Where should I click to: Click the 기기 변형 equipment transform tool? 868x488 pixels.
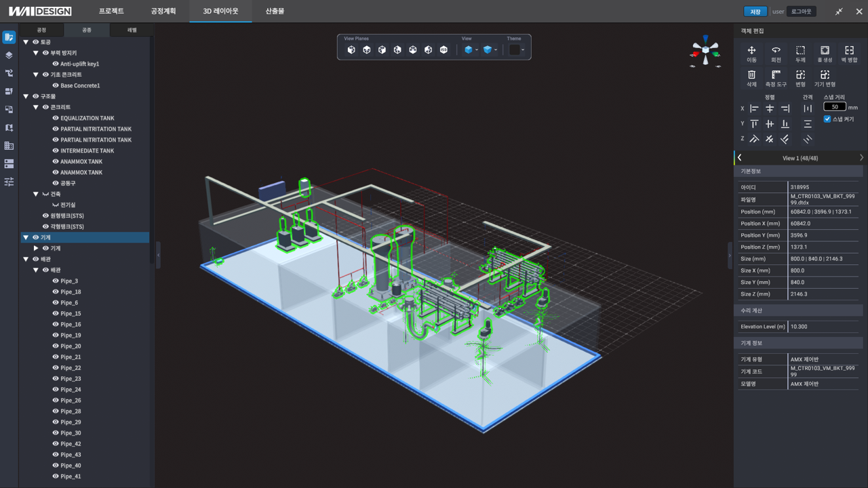click(x=825, y=79)
